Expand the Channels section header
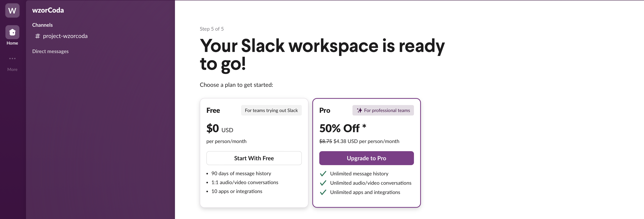The height and width of the screenshot is (219, 644). pos(42,25)
